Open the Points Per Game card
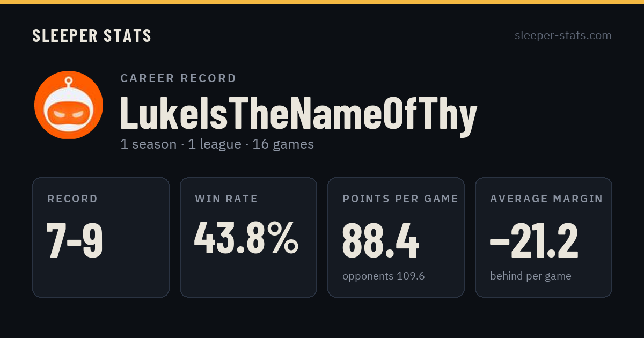 click(x=396, y=237)
